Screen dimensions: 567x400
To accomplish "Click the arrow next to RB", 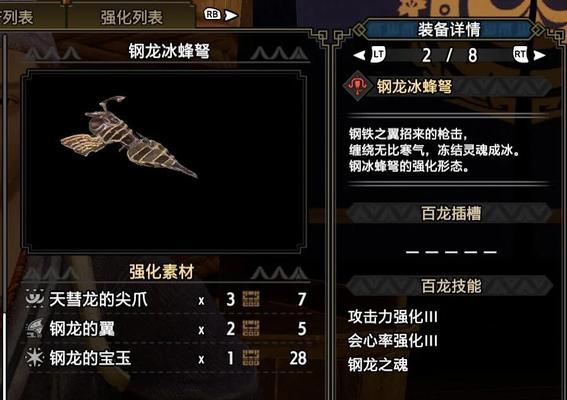I will (x=231, y=15).
